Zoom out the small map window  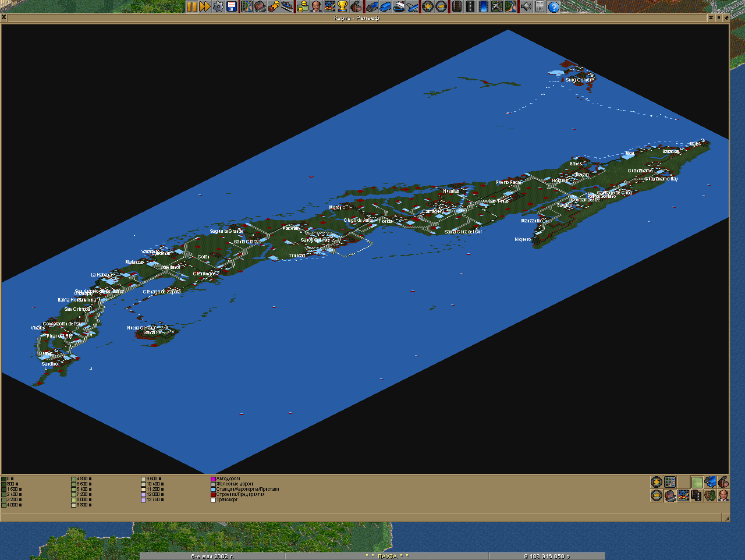[657, 495]
